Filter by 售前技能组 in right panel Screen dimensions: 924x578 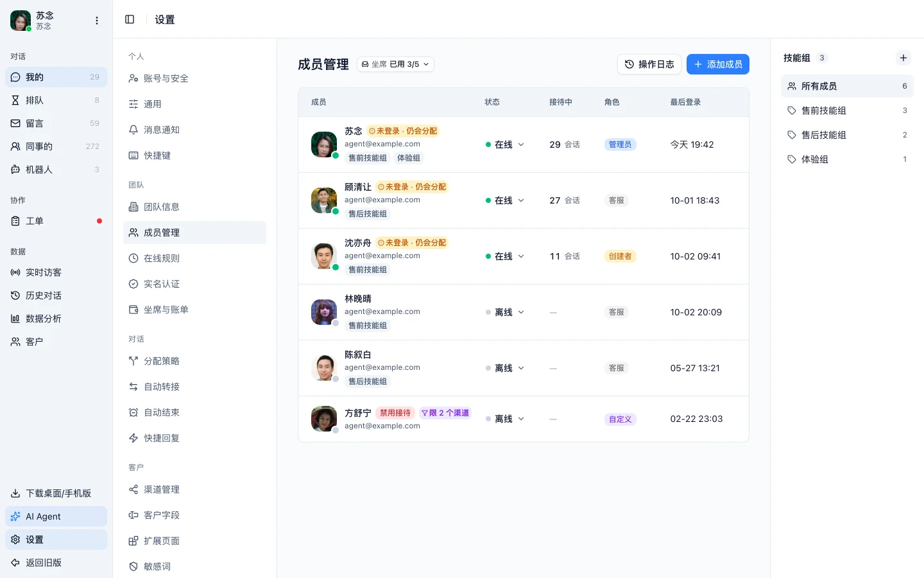tap(847, 110)
